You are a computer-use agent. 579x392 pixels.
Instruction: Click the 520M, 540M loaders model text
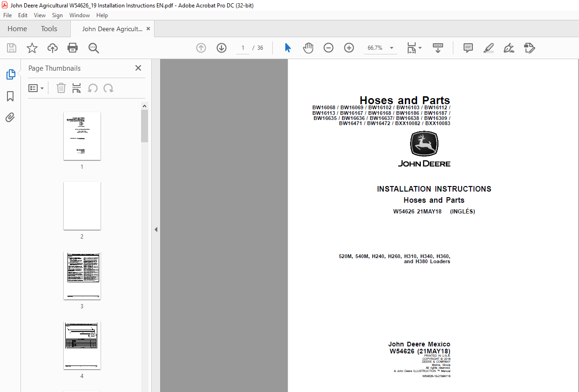click(395, 259)
